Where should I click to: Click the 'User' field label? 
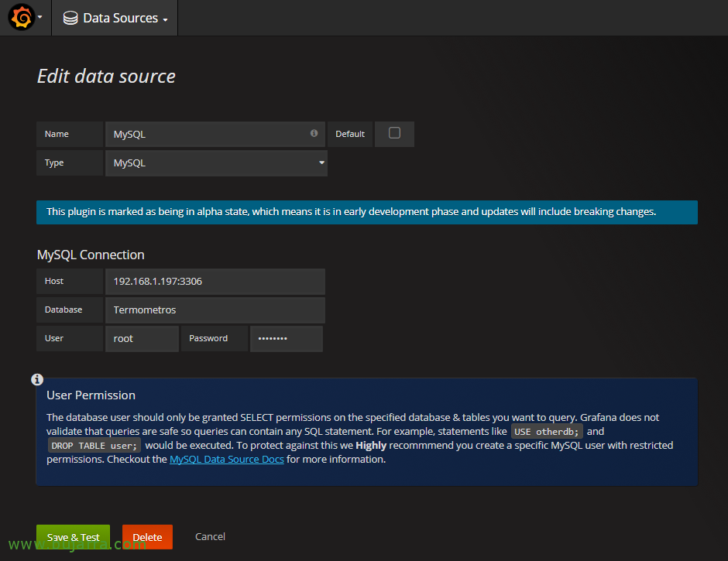(x=70, y=339)
